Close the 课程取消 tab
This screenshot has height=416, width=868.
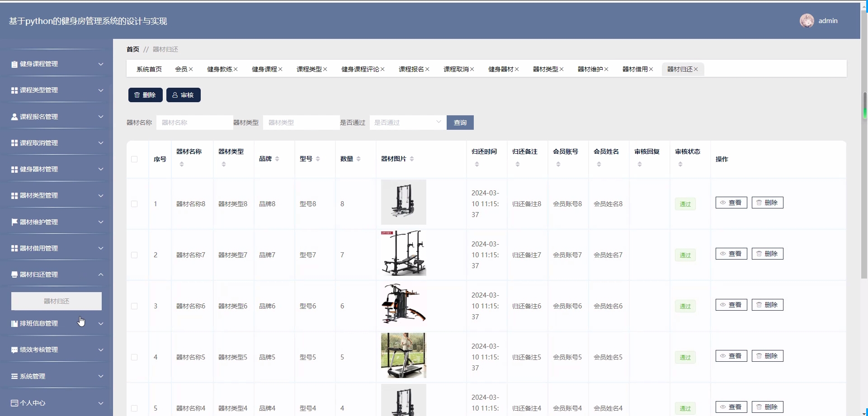tap(472, 69)
